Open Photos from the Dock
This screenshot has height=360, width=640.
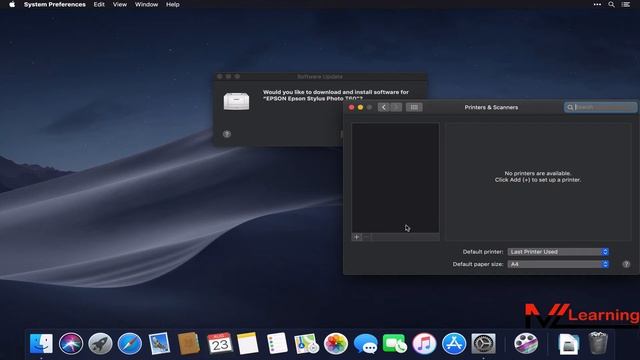coord(336,343)
